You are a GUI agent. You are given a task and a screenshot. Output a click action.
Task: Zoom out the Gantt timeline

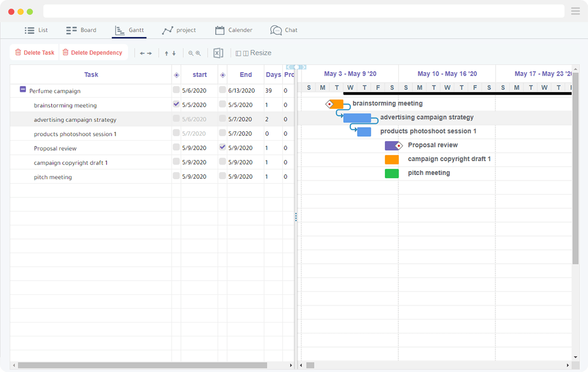191,53
